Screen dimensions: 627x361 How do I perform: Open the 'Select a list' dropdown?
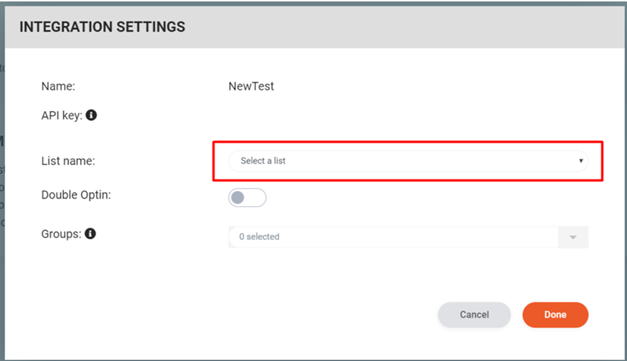pos(408,161)
